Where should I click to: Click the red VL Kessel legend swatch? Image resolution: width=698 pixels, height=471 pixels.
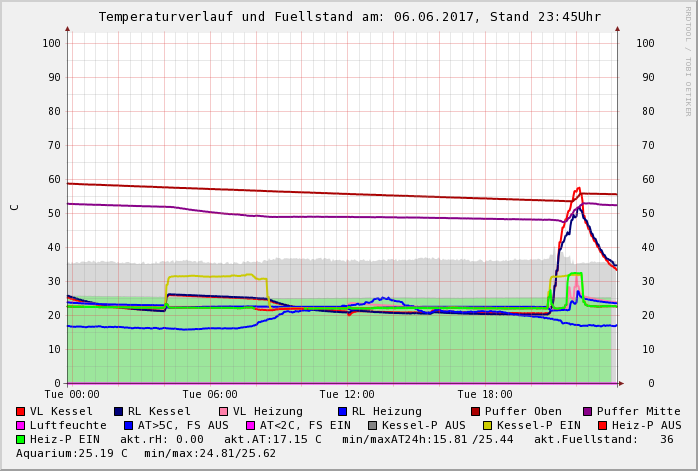point(21,412)
